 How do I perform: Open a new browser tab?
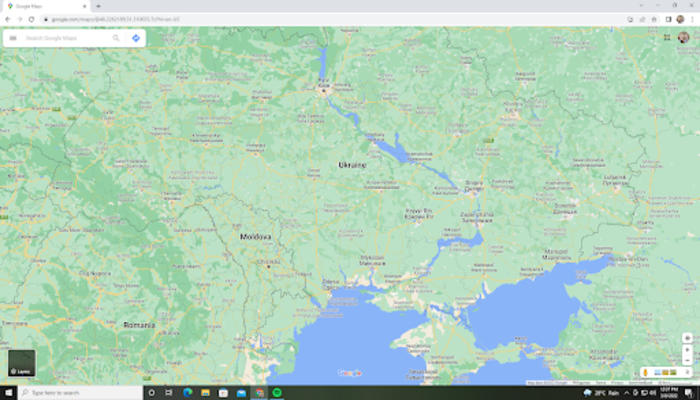[98, 6]
